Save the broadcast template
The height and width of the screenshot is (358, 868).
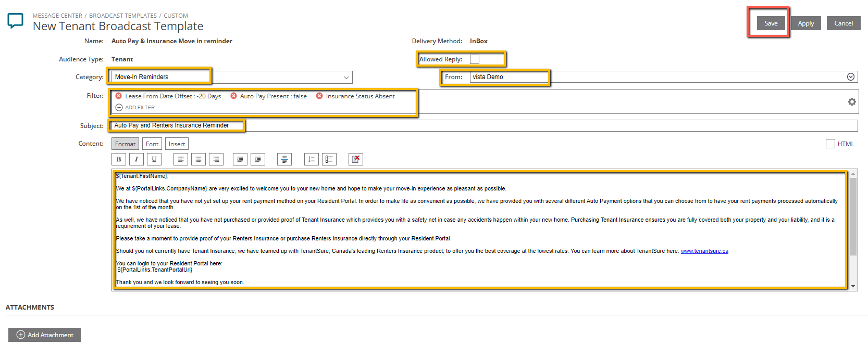(x=771, y=23)
